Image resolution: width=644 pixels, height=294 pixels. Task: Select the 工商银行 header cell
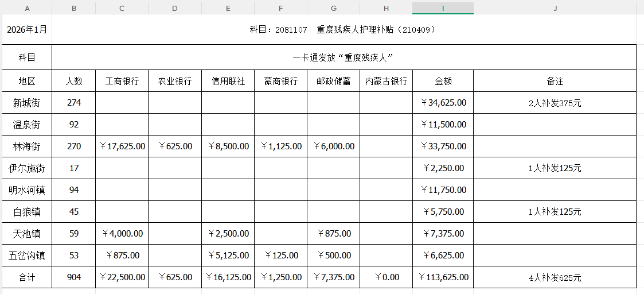[122, 81]
